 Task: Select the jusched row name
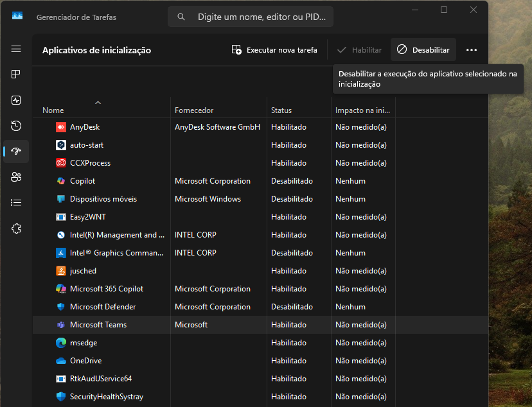[x=83, y=271]
